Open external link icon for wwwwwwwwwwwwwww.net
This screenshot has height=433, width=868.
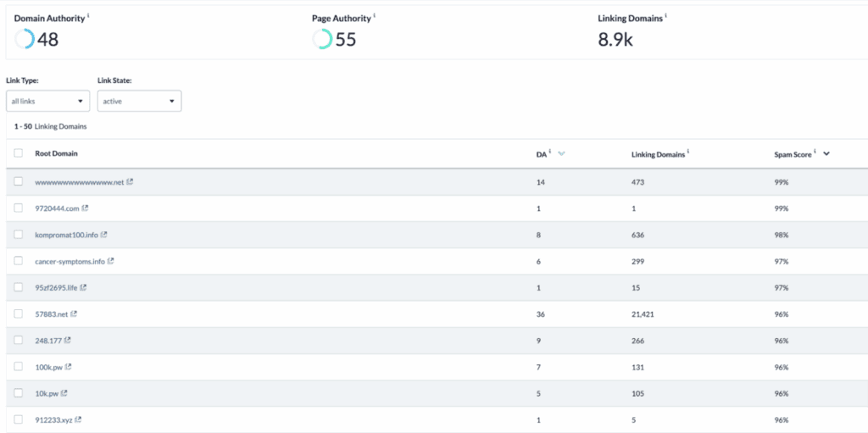[130, 181]
